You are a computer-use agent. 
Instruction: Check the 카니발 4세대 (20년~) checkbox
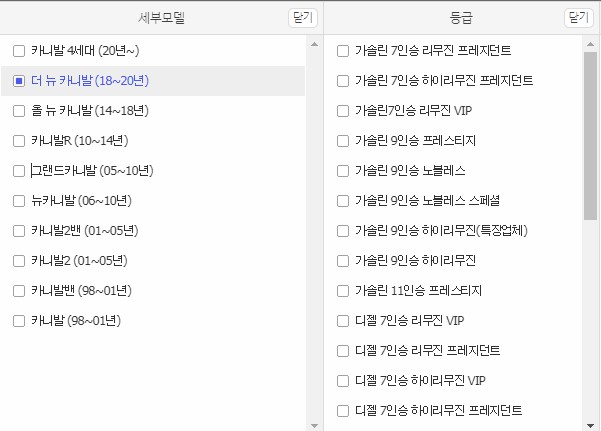click(19, 51)
